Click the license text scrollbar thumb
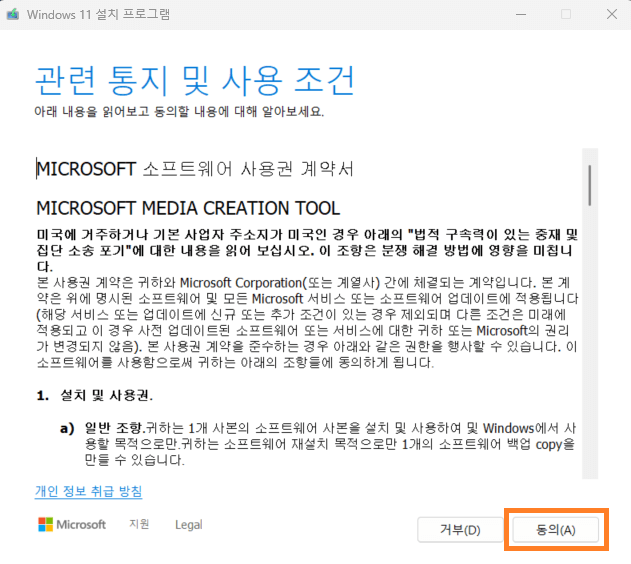Image resolution: width=631 pixels, height=564 pixels. tap(590, 185)
